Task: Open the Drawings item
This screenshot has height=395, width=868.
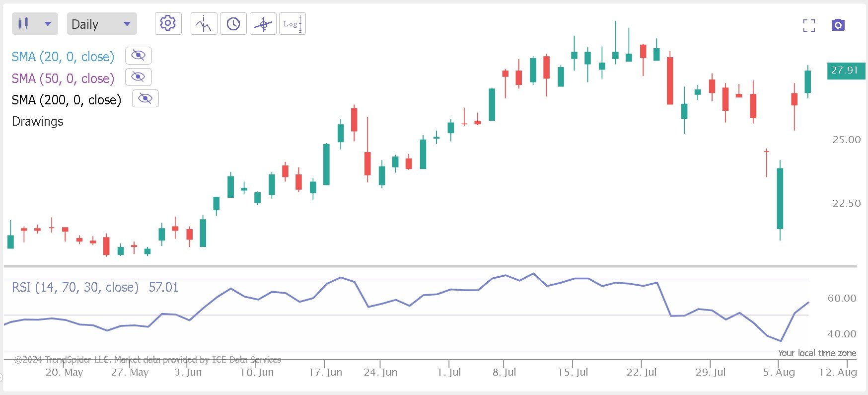Action: pos(38,121)
